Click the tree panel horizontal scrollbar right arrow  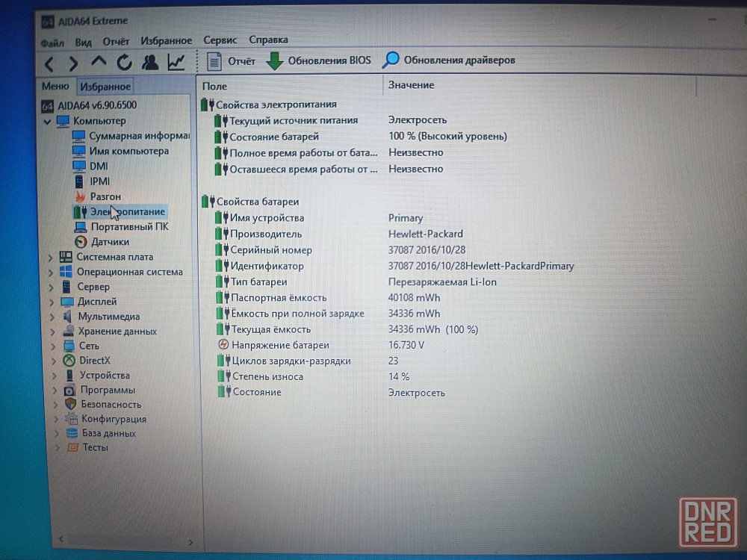coord(190,543)
